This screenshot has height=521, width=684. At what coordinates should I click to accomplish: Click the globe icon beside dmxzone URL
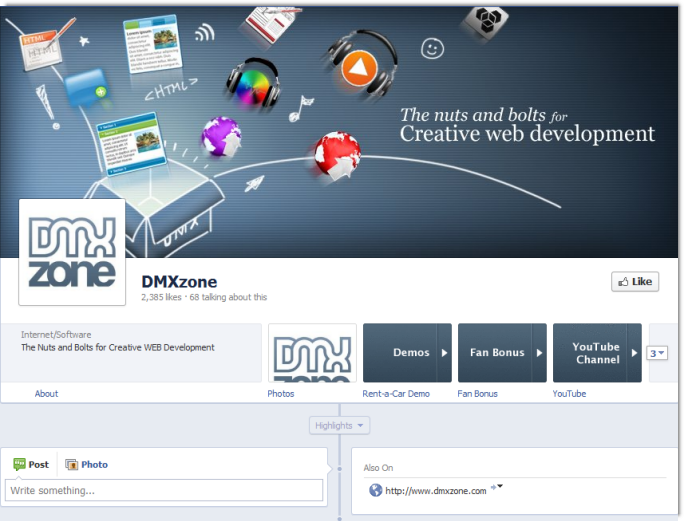(x=375, y=490)
